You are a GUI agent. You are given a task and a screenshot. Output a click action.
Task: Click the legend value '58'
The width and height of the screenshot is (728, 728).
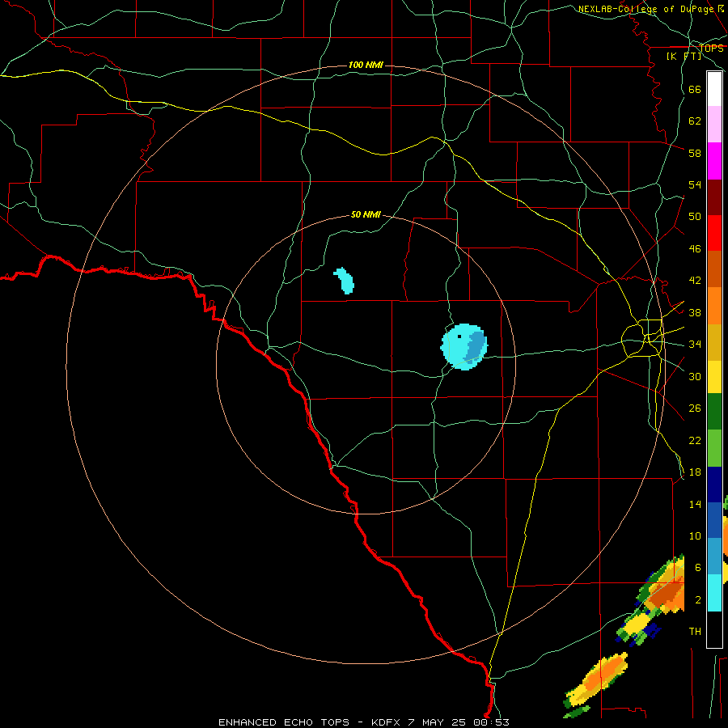pos(695,153)
